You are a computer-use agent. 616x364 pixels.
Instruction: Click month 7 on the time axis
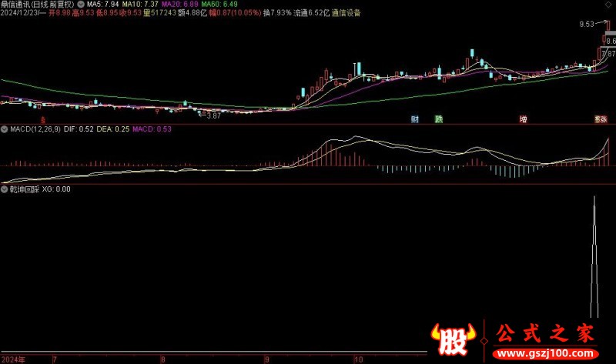[55, 359]
